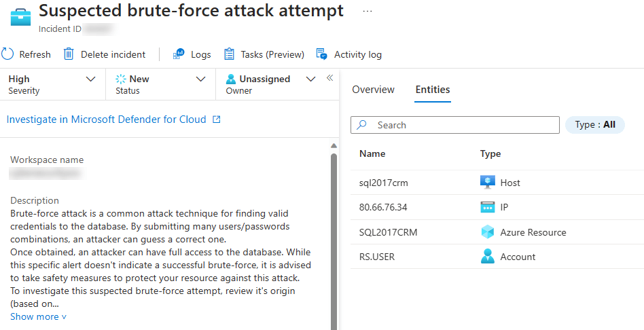Viewport: 644px width, 330px height.
Task: Click the Type column header
Action: (490, 154)
